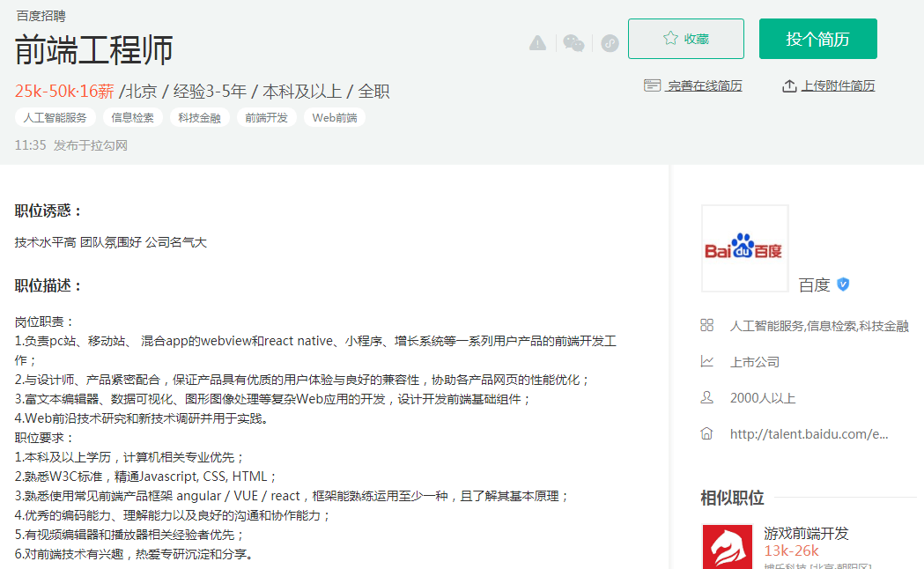Image resolution: width=924 pixels, height=569 pixels.
Task: Click the report warning icon
Action: (x=537, y=42)
